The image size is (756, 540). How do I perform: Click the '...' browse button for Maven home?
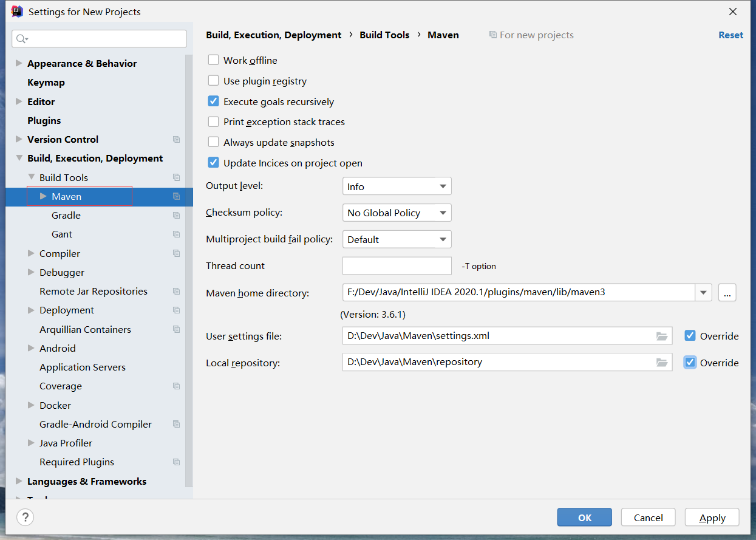click(x=727, y=292)
